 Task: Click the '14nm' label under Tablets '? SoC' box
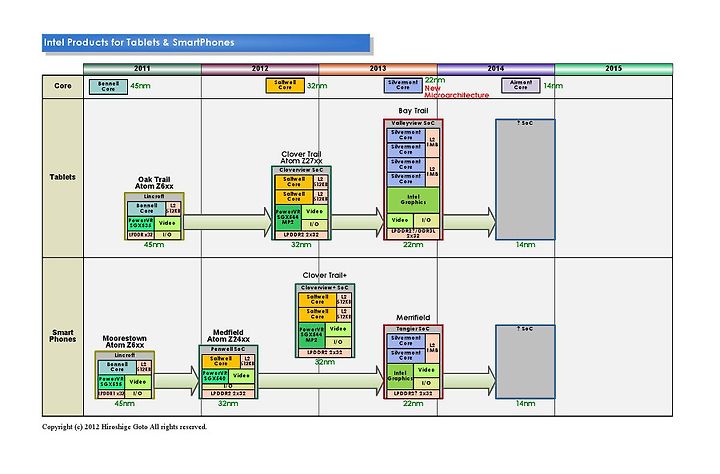(525, 245)
